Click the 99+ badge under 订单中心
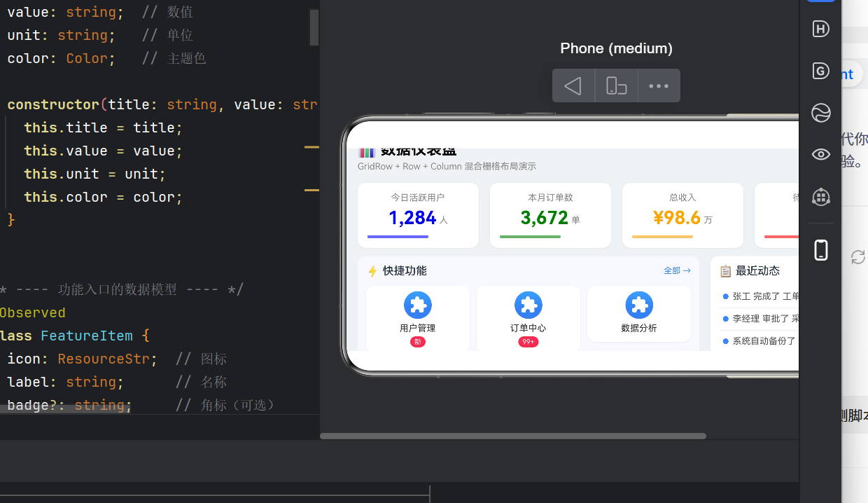Screen dimensions: 868x503 528,342
